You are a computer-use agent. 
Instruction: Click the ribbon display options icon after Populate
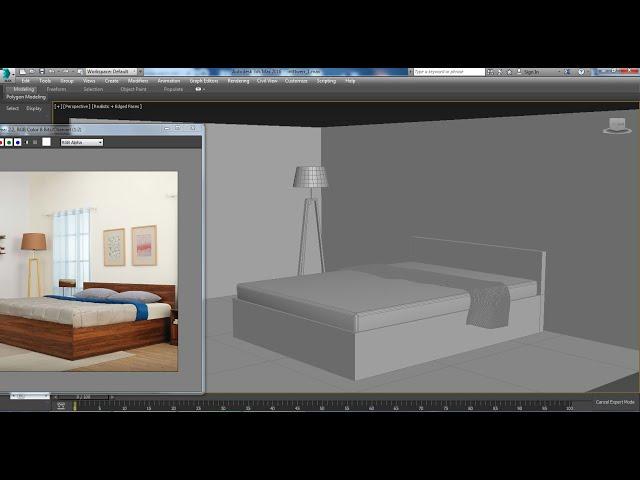click(199, 89)
